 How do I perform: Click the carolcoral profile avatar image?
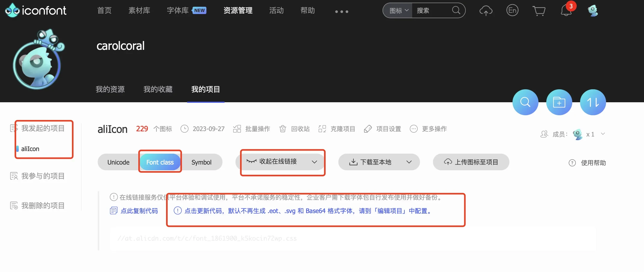pos(38,59)
